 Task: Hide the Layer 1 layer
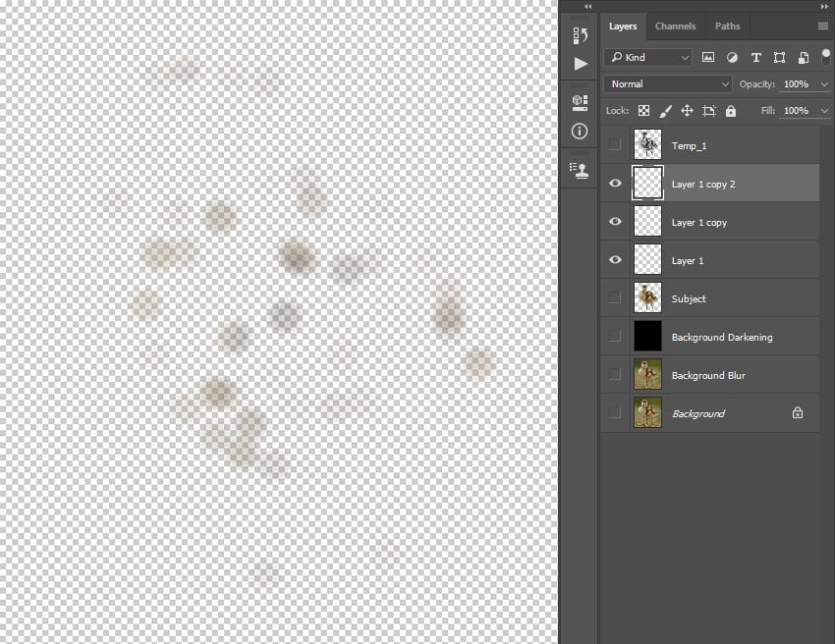(615, 259)
